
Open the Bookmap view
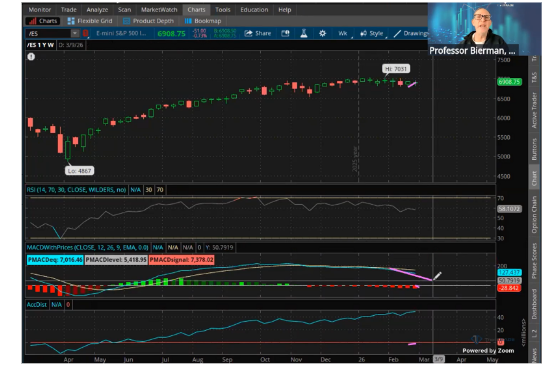(203, 21)
